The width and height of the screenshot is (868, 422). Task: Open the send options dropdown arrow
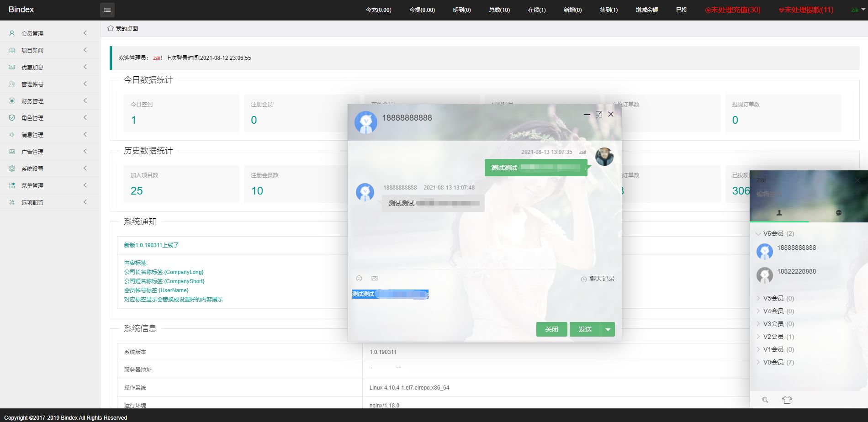608,329
